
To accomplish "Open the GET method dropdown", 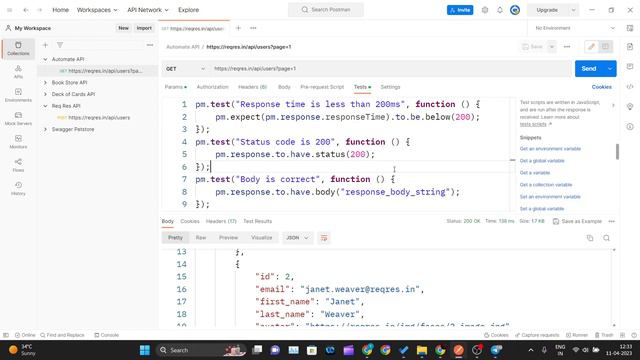I will coord(185,69).
